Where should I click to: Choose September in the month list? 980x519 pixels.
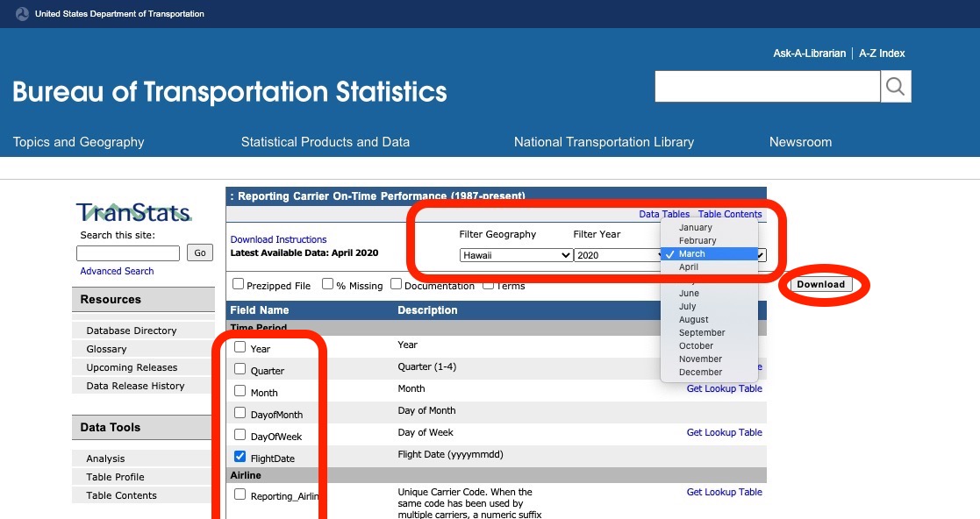709,332
